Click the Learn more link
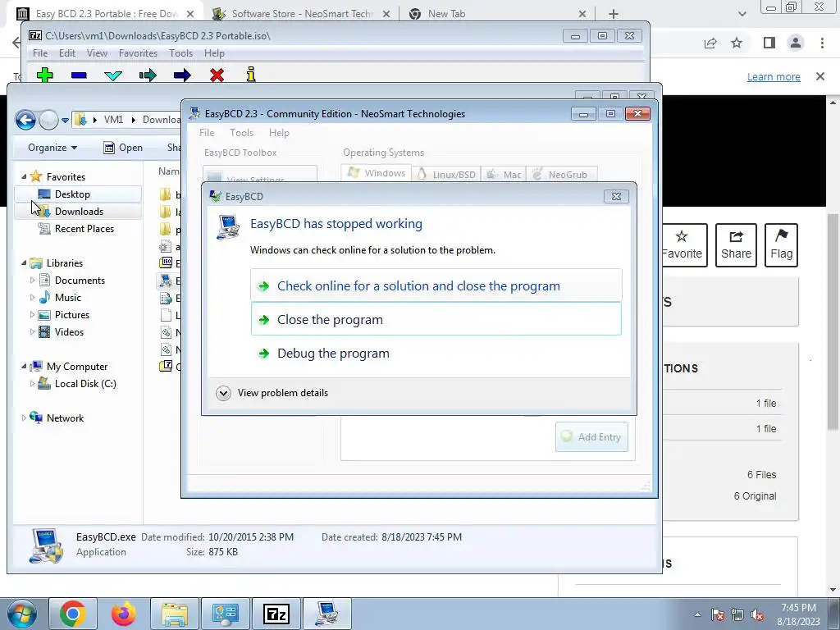 [774, 76]
